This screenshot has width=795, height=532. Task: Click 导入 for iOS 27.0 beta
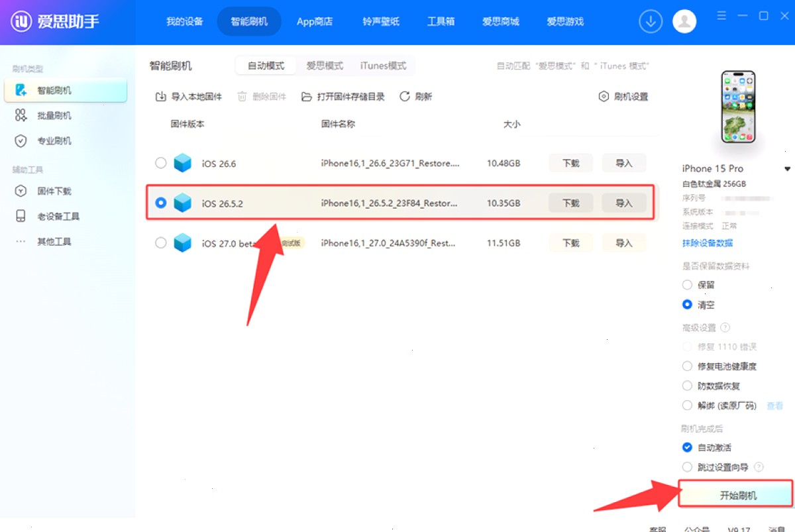pos(624,243)
